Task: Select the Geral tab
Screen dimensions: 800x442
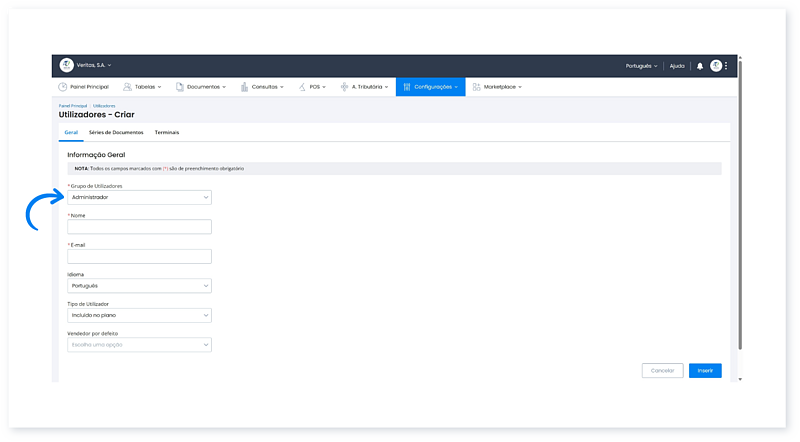Action: (x=71, y=133)
